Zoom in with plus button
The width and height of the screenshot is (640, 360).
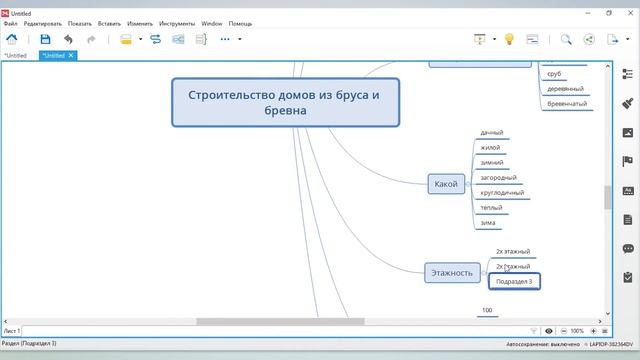[593, 331]
